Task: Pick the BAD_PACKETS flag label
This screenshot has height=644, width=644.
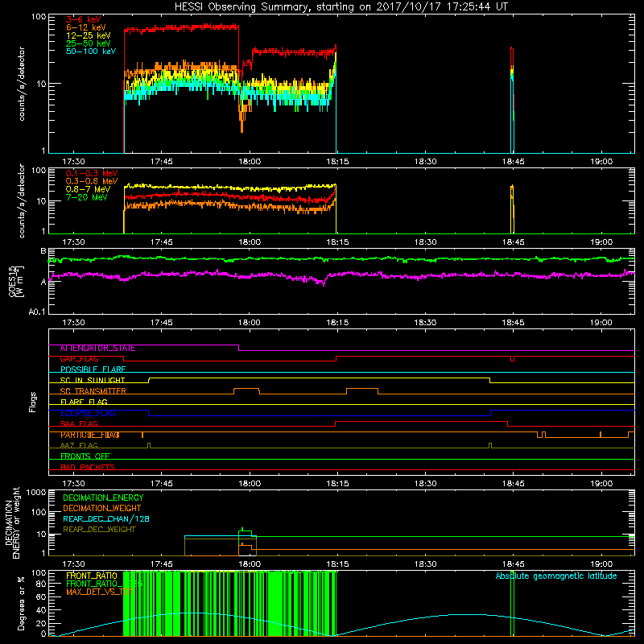Action: point(88,468)
